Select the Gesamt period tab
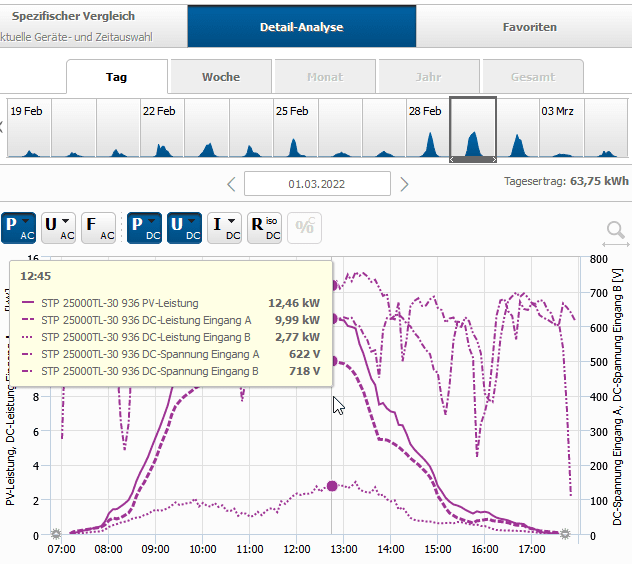The image size is (632, 564). coord(533,77)
